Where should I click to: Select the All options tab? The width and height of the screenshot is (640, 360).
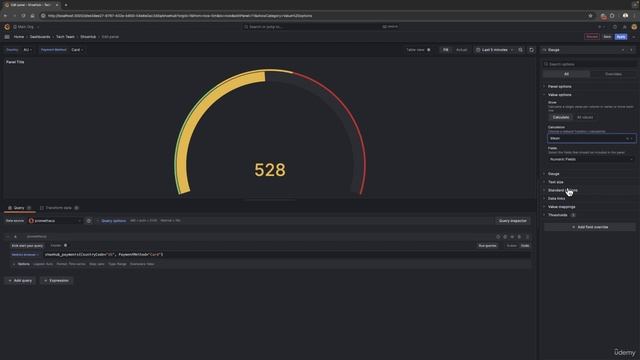pos(566,74)
